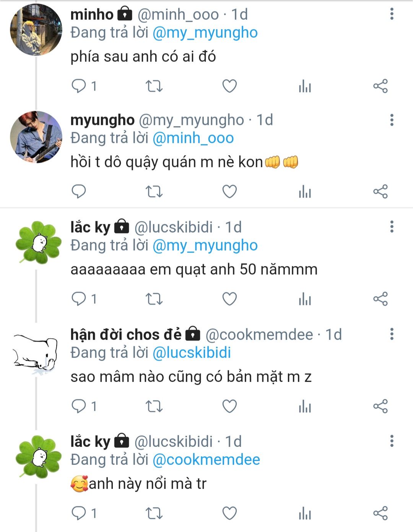Retweet minho's reply
This screenshot has width=413, height=532.
coord(154,86)
